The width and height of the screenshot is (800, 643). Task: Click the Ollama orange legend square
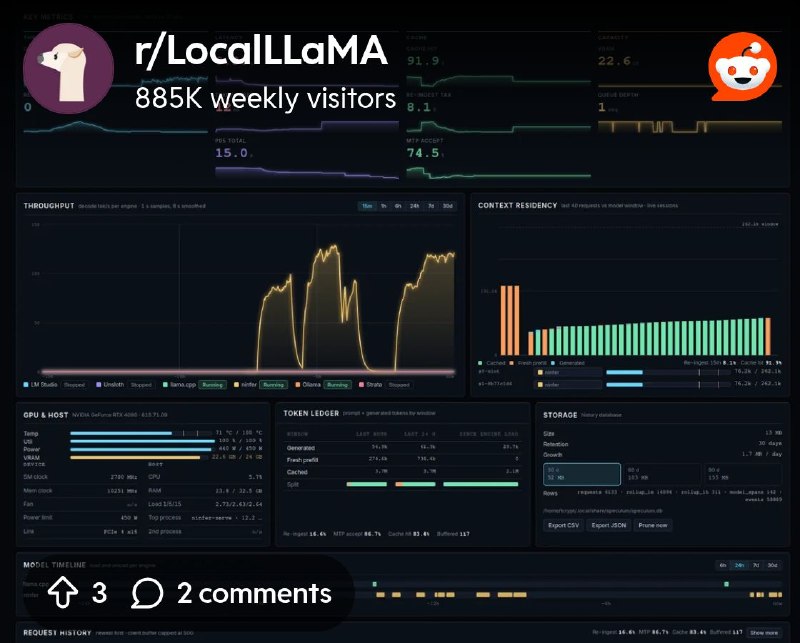(x=297, y=384)
